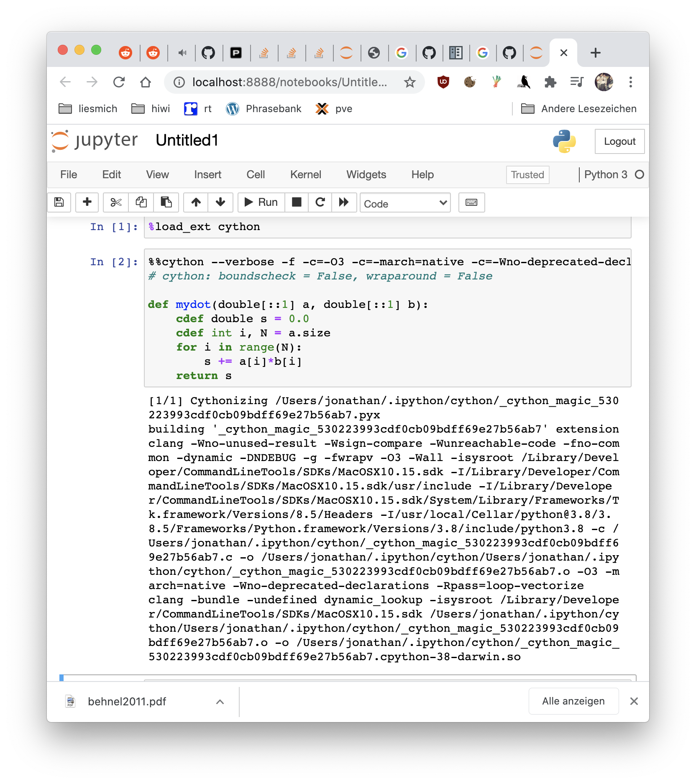
Task: Open the hiwi bookmarks folder
Action: tap(151, 109)
